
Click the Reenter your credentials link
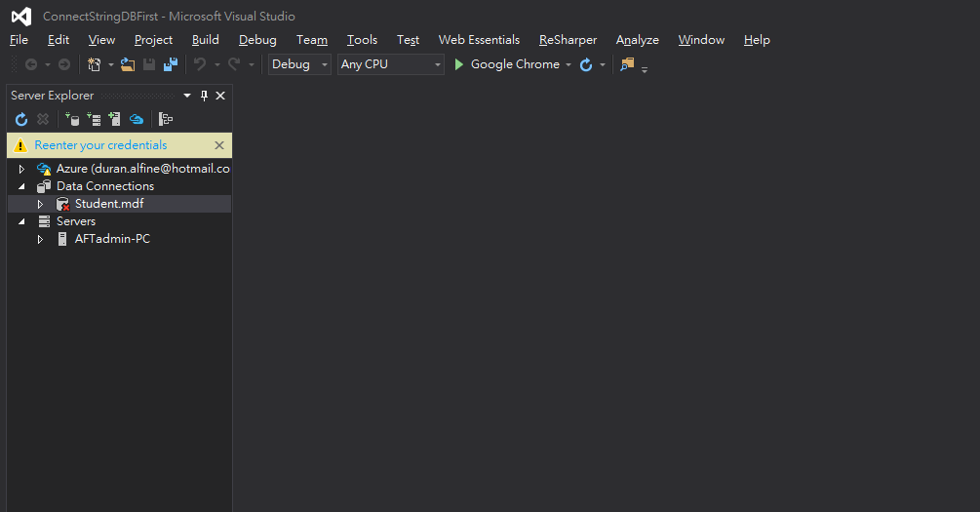pos(100,145)
